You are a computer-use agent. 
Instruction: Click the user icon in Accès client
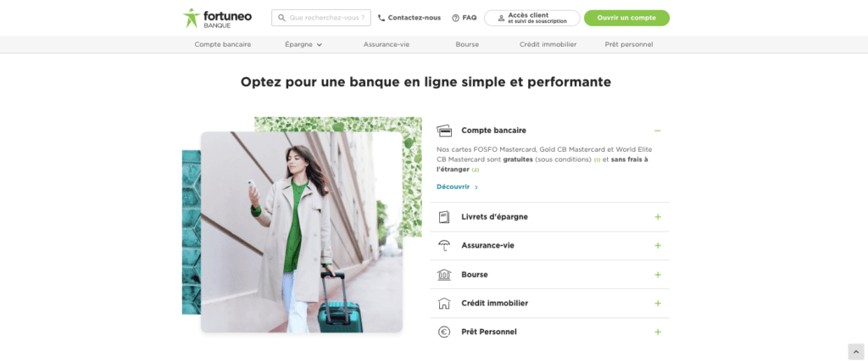pyautogui.click(x=501, y=18)
